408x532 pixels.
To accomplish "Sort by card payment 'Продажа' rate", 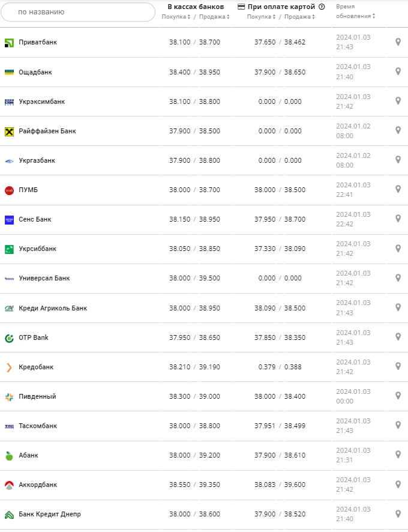I will [x=299, y=17].
